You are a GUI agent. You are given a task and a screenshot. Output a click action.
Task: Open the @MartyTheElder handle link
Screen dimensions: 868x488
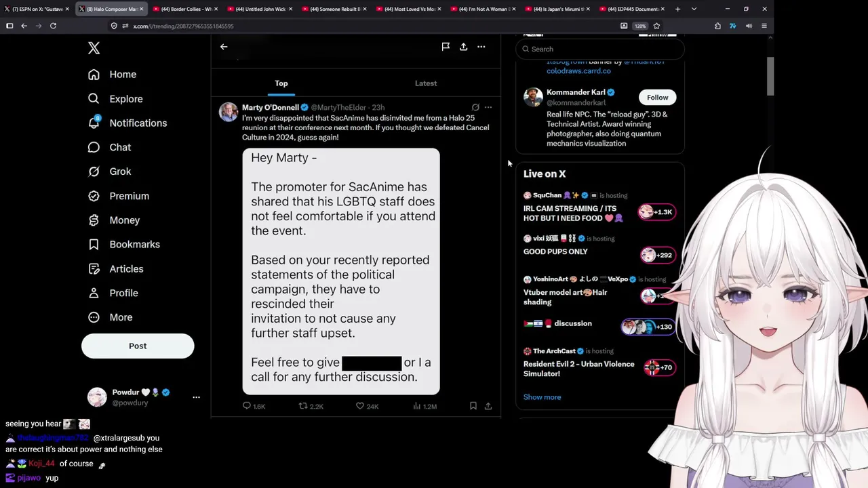point(338,107)
